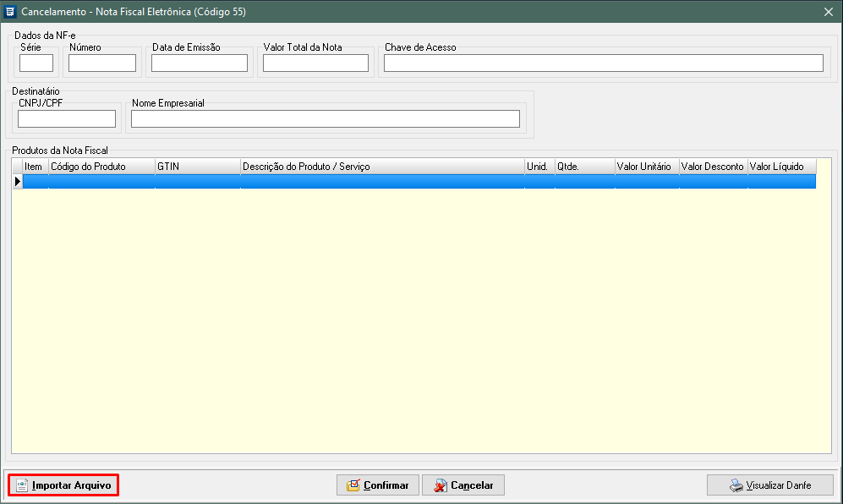Screen dimensions: 843x504
Task: Click the Importar Arquivo button
Action: click(63, 485)
